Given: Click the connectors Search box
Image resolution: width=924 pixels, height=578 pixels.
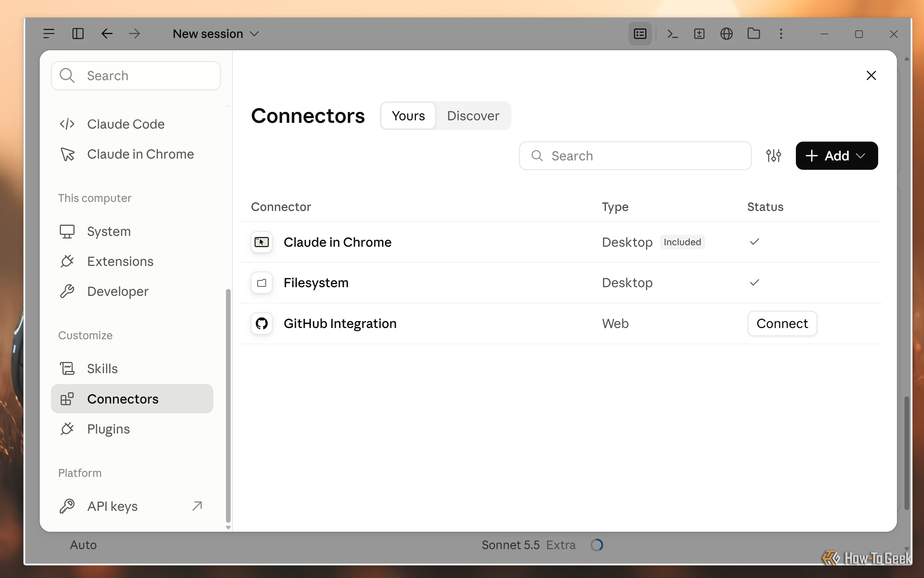Looking at the screenshot, I should (x=635, y=156).
